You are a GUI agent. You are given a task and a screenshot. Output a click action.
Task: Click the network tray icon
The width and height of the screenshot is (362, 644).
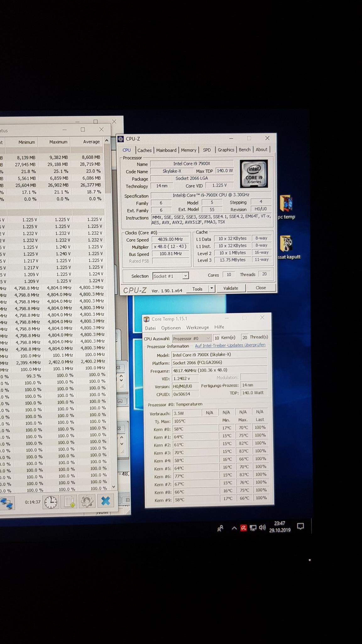[253, 528]
